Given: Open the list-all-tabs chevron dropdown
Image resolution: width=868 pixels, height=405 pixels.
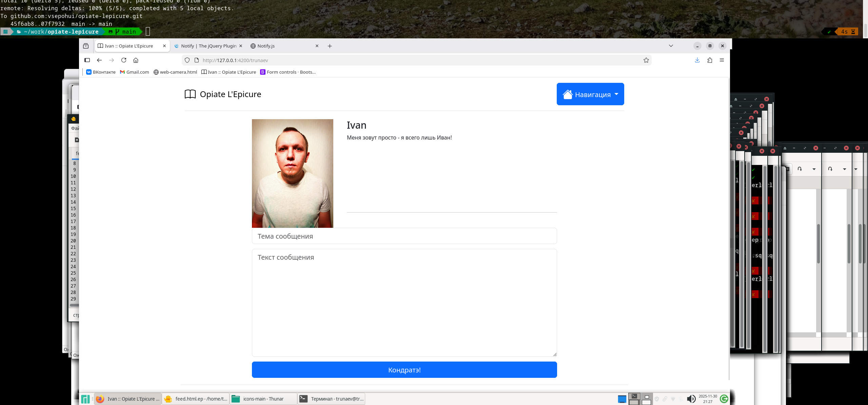Looking at the screenshot, I should point(671,46).
